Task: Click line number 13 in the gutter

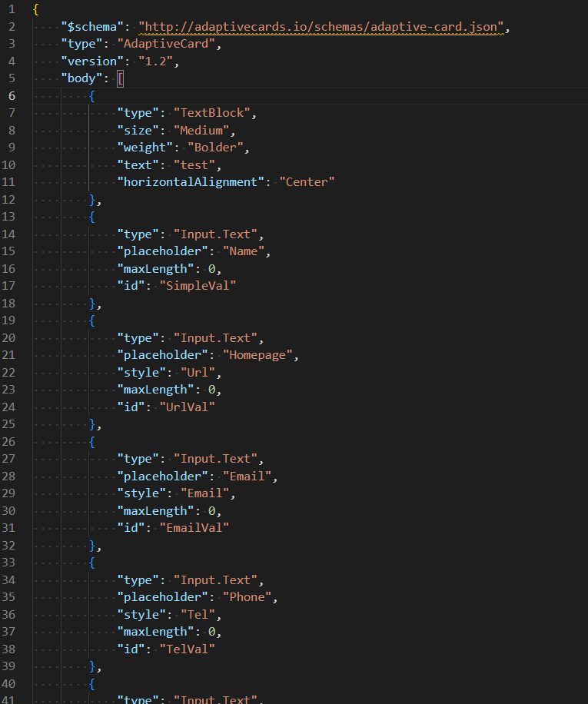Action: coord(8,217)
